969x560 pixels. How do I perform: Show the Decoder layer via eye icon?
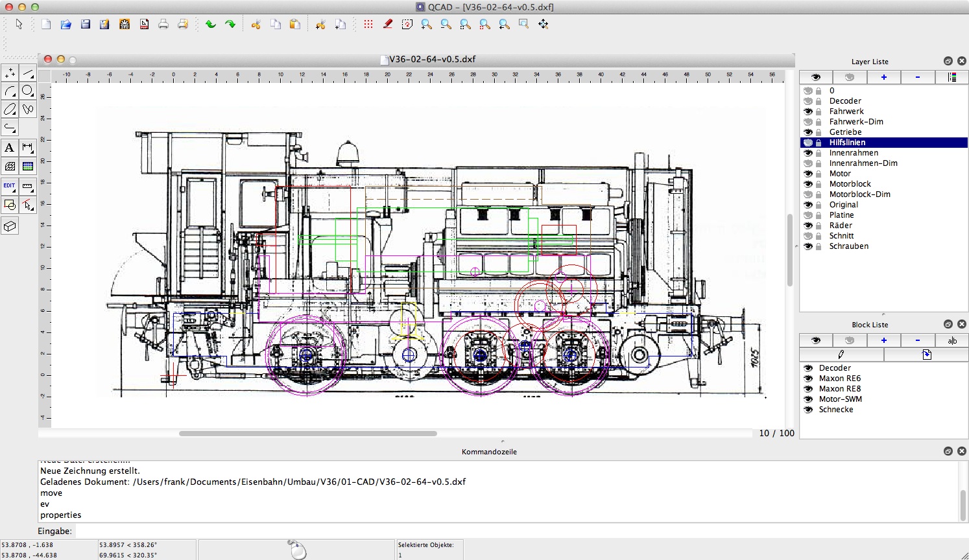[x=808, y=101]
